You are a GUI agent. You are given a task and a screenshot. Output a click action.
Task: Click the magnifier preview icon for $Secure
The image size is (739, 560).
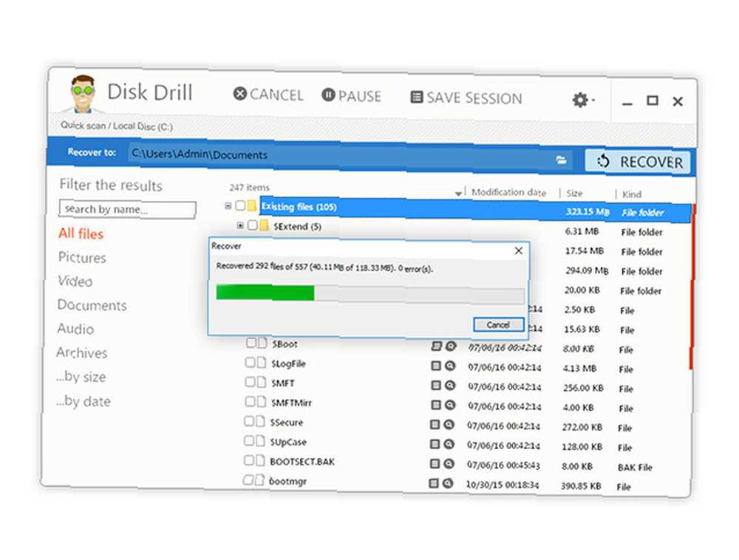449,424
